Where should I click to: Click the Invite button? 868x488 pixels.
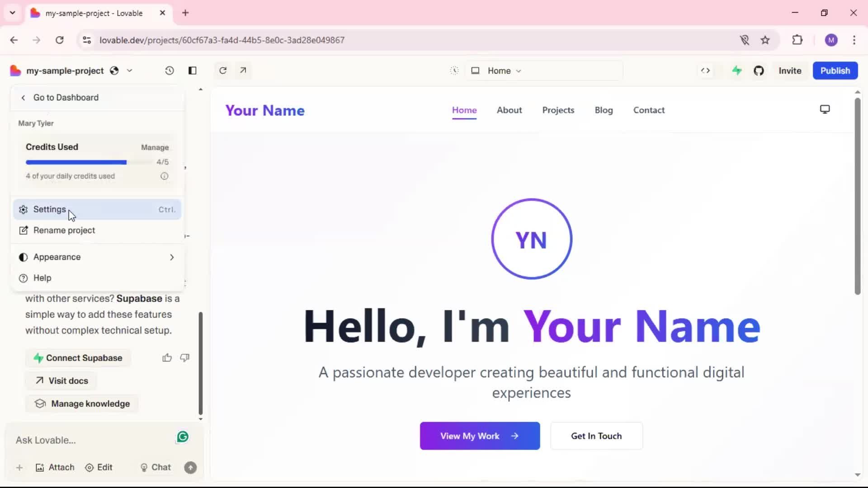tap(790, 70)
